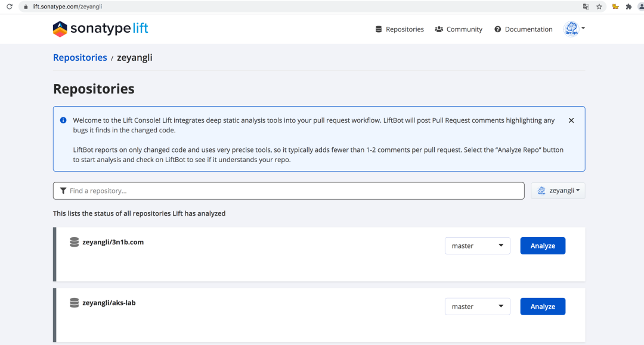Click the lock icon in the address bar
The image size is (644, 345).
[26, 7]
